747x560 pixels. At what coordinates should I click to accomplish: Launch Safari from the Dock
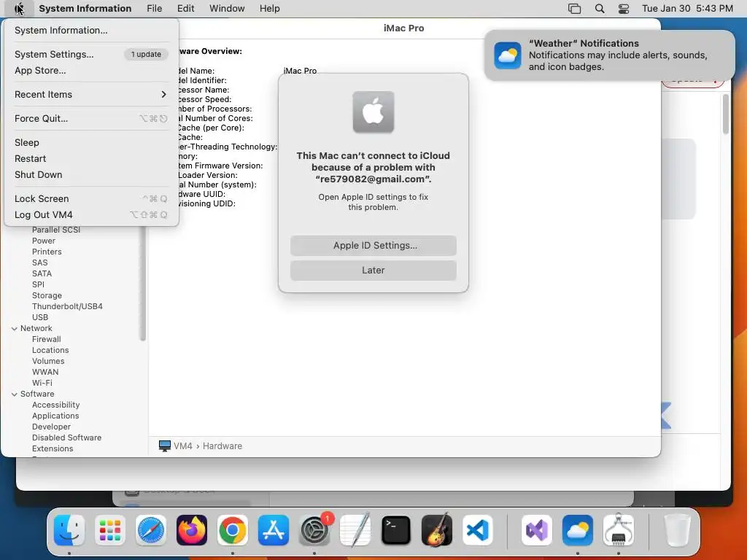click(x=151, y=530)
